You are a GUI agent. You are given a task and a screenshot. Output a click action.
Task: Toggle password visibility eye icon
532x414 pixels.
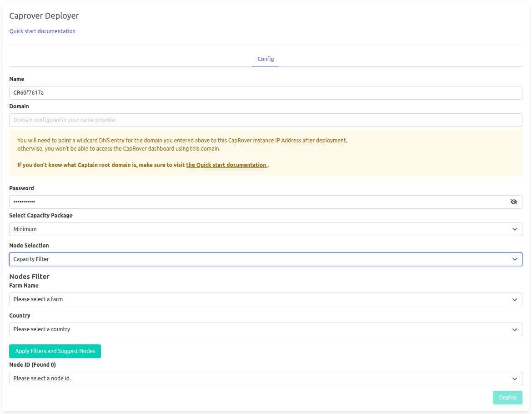point(514,202)
